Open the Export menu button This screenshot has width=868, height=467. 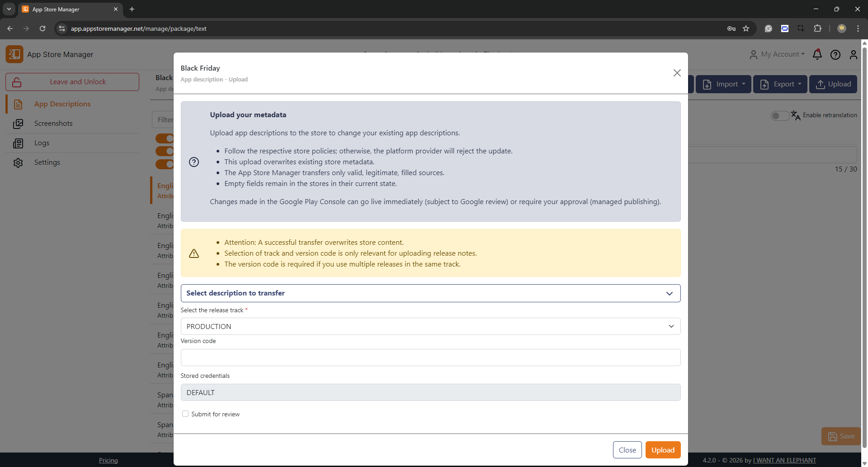pyautogui.click(x=780, y=84)
